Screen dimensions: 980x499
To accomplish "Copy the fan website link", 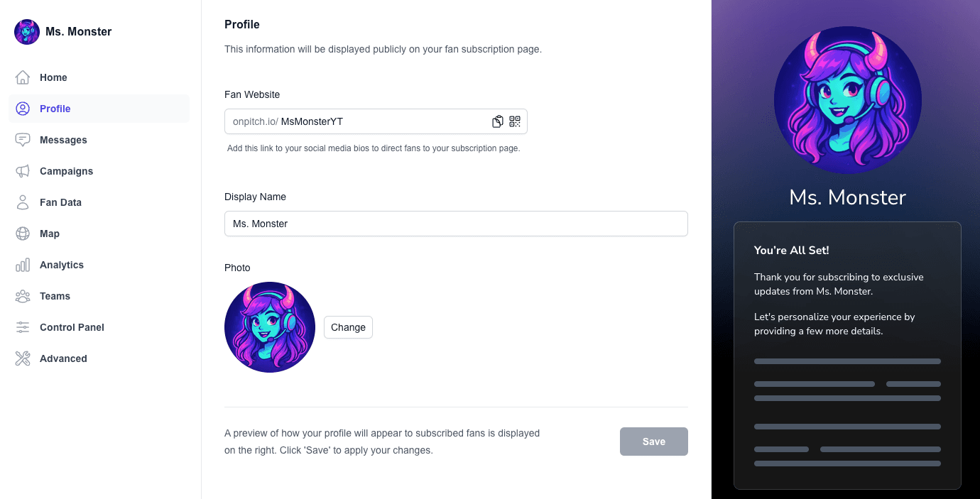I will (x=497, y=121).
